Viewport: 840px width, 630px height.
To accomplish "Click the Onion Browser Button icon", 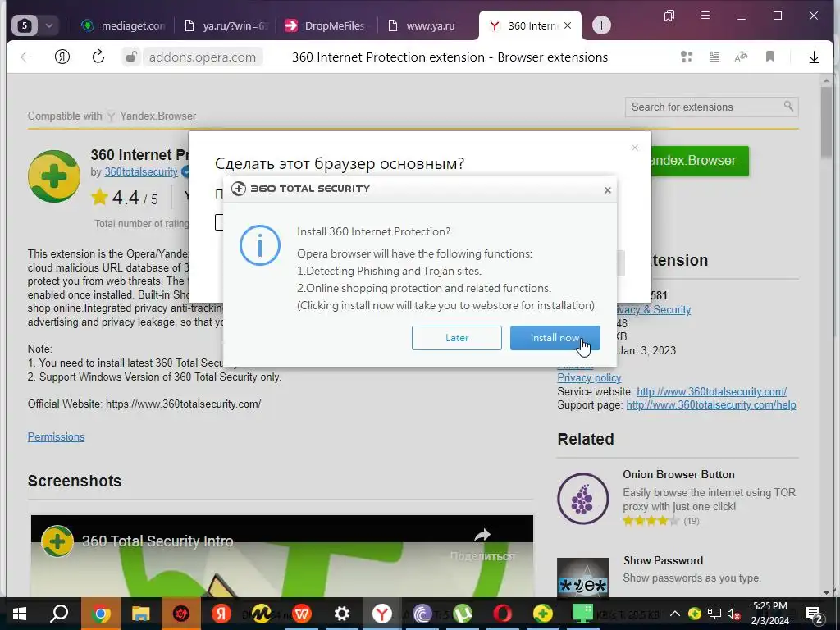I will [583, 499].
